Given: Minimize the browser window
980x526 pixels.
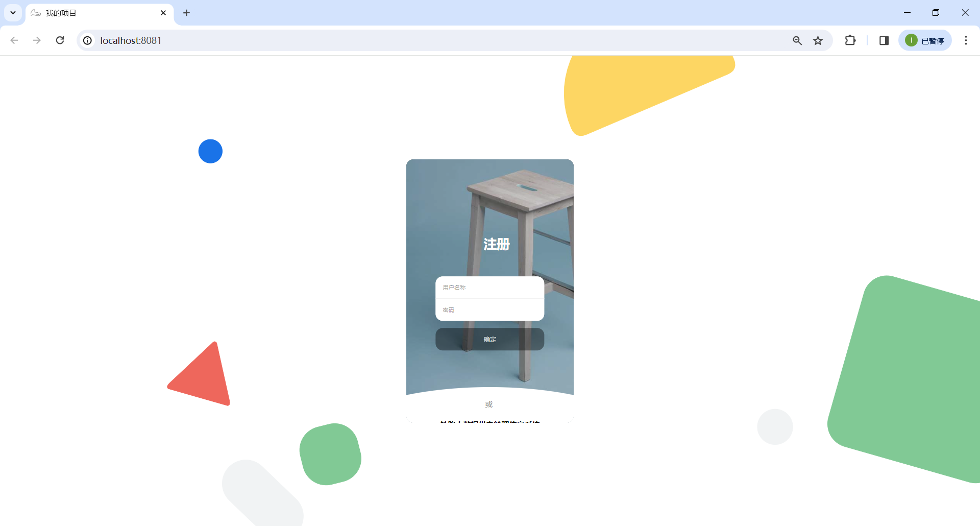Looking at the screenshot, I should 907,13.
